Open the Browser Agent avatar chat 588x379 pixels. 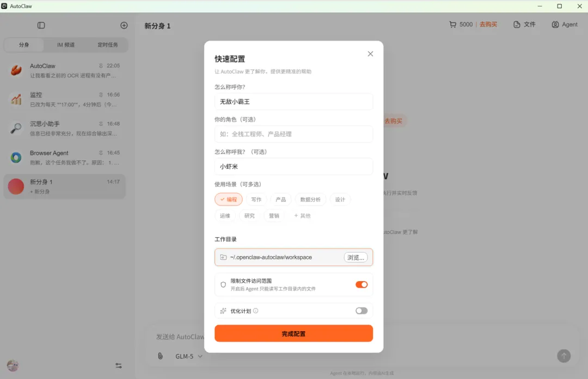pos(16,157)
